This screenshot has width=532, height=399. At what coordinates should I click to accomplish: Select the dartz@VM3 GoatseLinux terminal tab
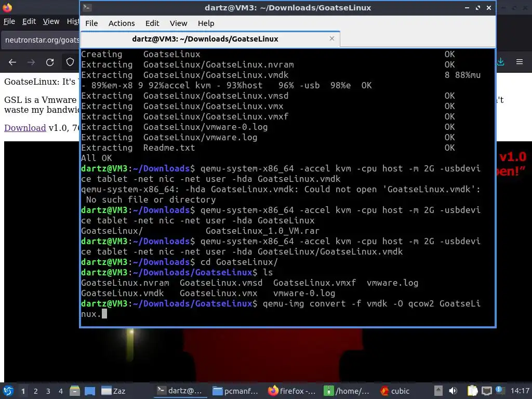tap(210, 39)
